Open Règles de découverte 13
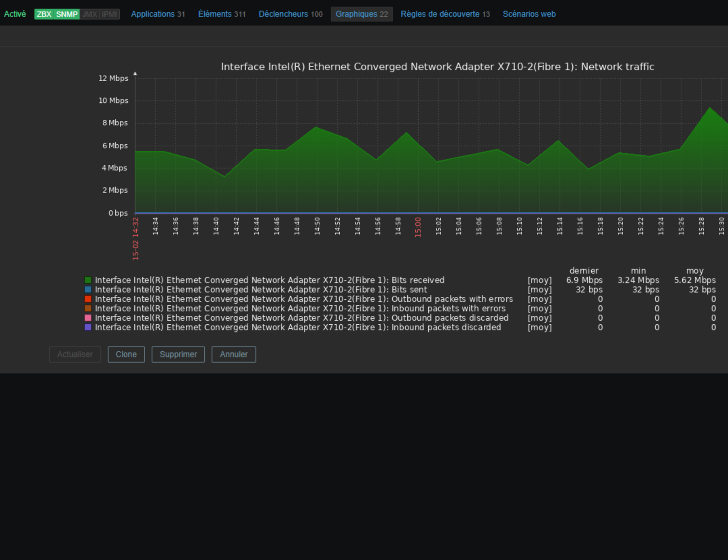Screen dimensions: 728x560 click(445, 14)
